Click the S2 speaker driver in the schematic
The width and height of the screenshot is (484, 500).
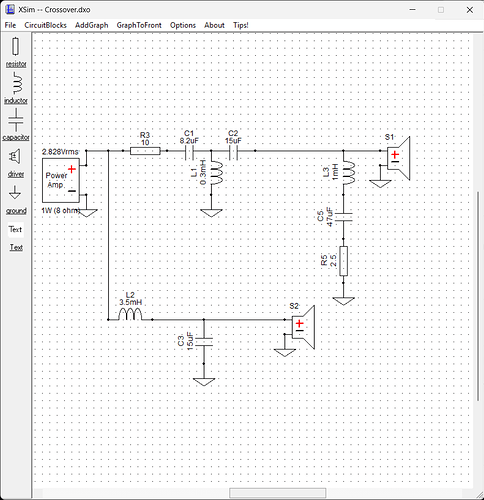303,327
